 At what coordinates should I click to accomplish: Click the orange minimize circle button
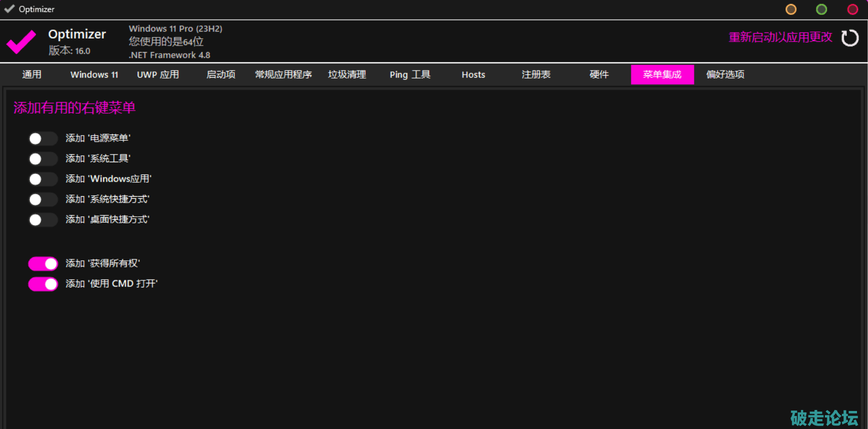(791, 10)
